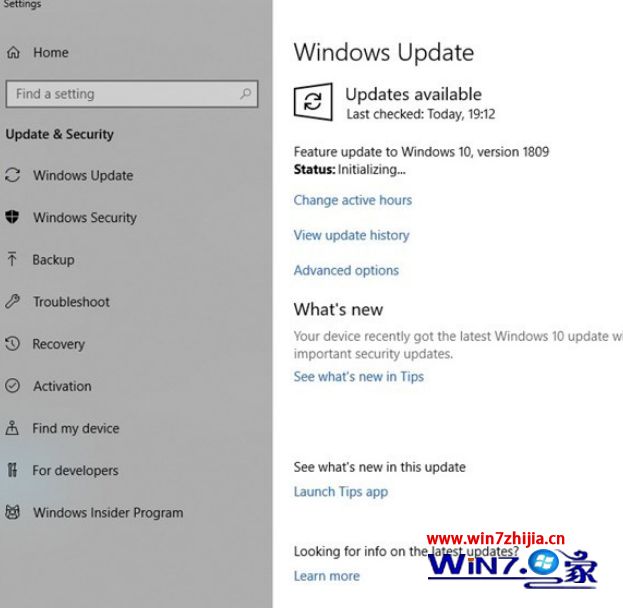Click the large Updates available refresh icon
This screenshot has height=608, width=623.
point(313,101)
